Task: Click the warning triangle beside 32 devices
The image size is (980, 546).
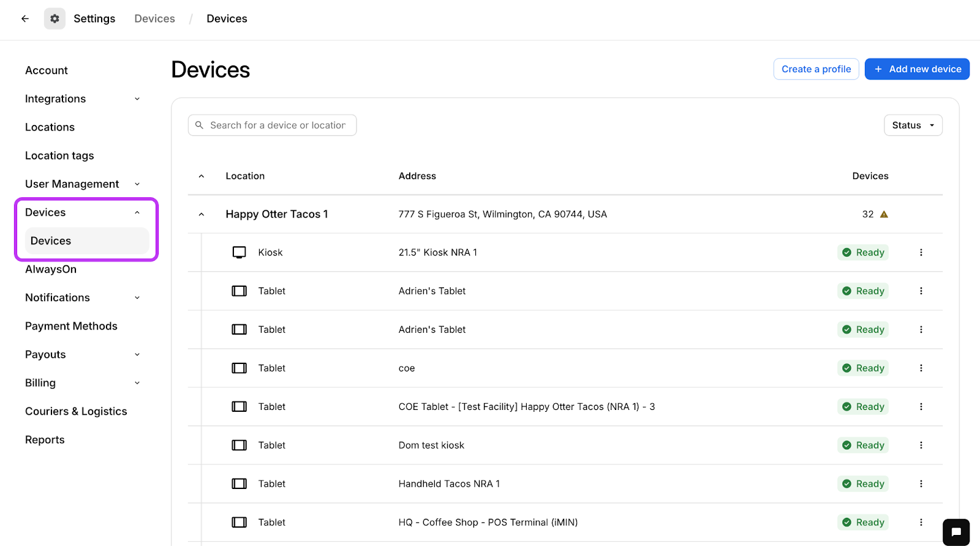Action: point(884,214)
